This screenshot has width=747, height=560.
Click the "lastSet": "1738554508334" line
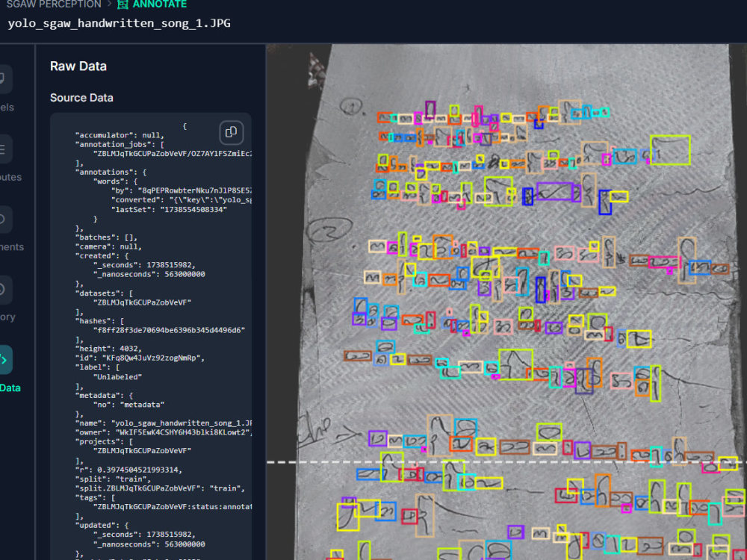[169, 210]
